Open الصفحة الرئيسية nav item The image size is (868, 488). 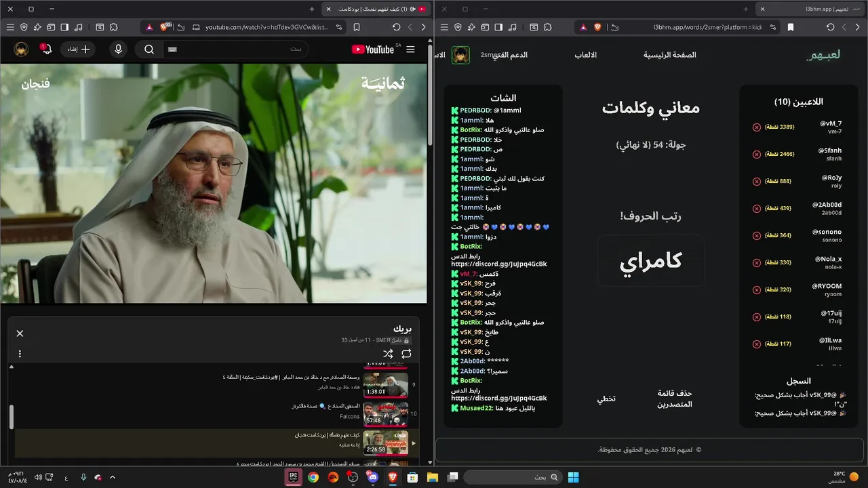click(670, 55)
